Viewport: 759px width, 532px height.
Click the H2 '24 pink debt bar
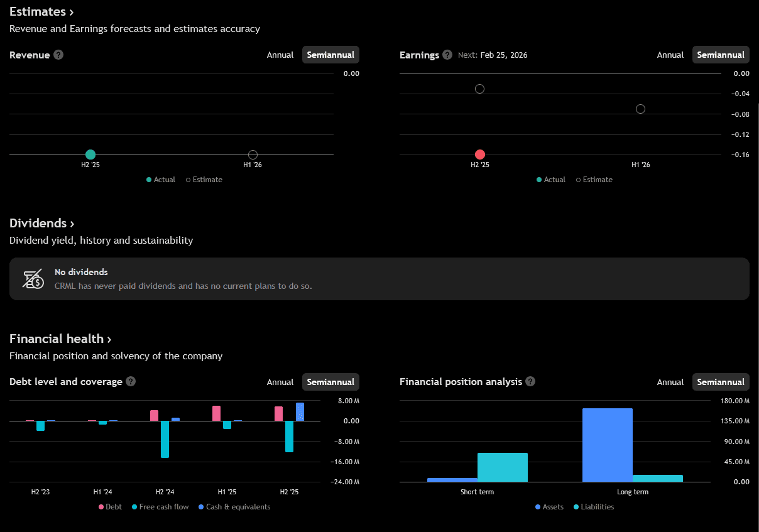[x=154, y=416]
